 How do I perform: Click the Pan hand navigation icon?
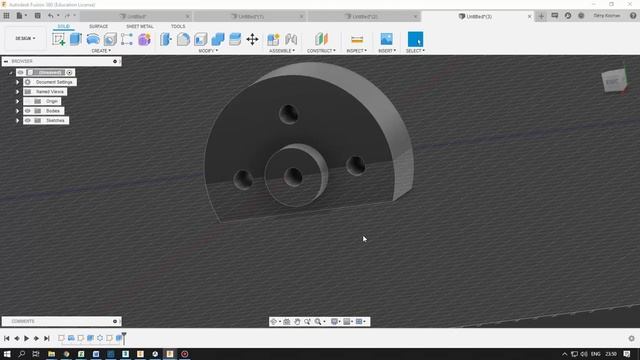(297, 322)
